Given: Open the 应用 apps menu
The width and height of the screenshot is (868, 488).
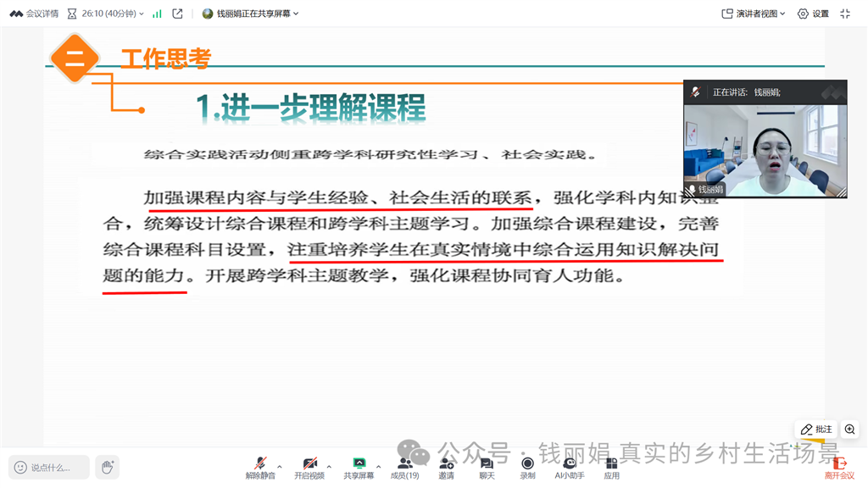Looking at the screenshot, I should [x=611, y=468].
